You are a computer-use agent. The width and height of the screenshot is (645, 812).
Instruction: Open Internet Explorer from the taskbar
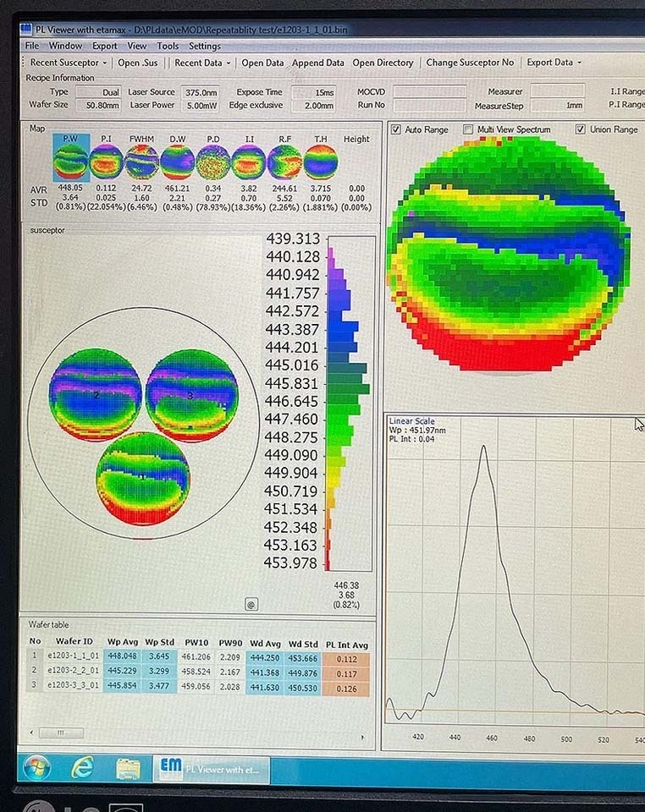click(83, 767)
